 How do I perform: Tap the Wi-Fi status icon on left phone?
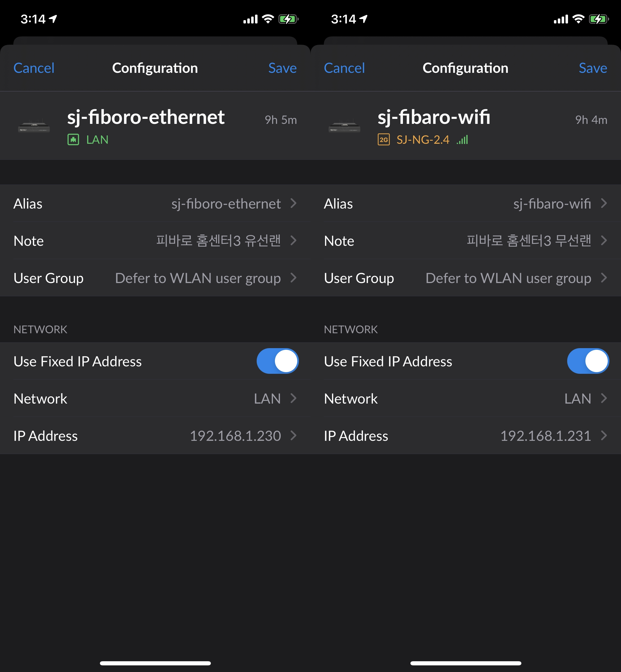click(x=268, y=19)
